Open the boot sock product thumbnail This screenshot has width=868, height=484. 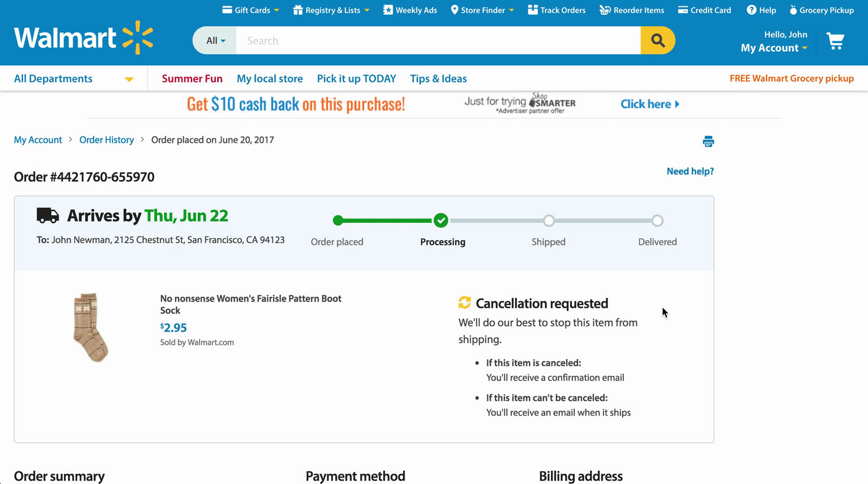(90, 327)
